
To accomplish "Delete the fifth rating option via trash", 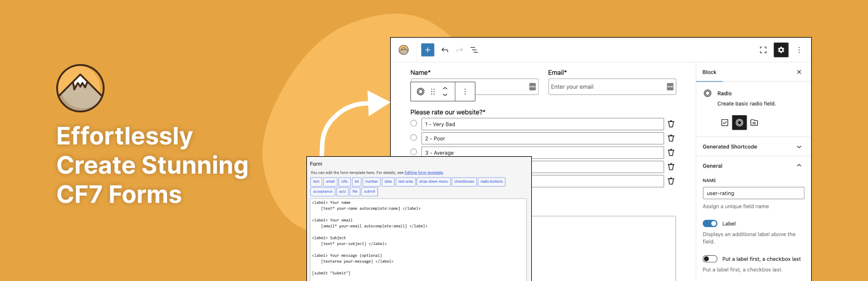I will coord(671,181).
